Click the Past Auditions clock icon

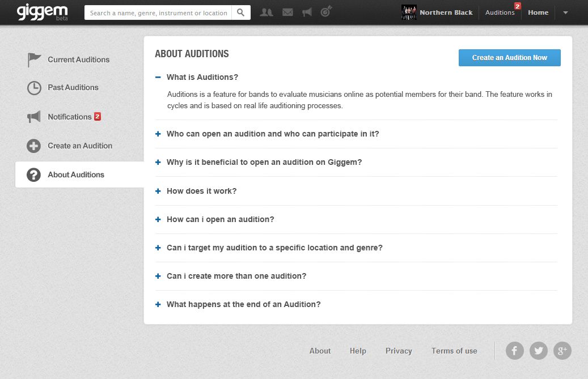point(34,88)
